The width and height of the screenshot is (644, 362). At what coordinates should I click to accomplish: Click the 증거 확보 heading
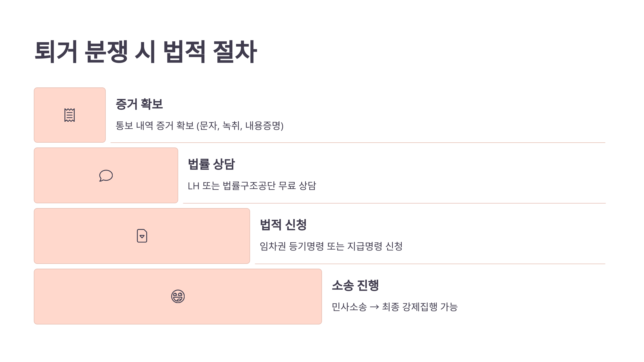(x=139, y=104)
